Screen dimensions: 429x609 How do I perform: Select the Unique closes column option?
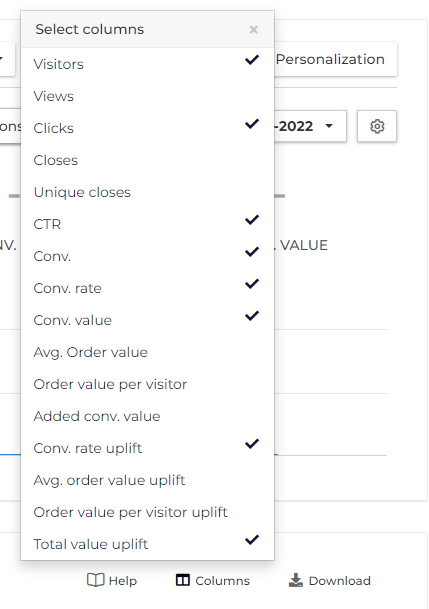(x=148, y=192)
